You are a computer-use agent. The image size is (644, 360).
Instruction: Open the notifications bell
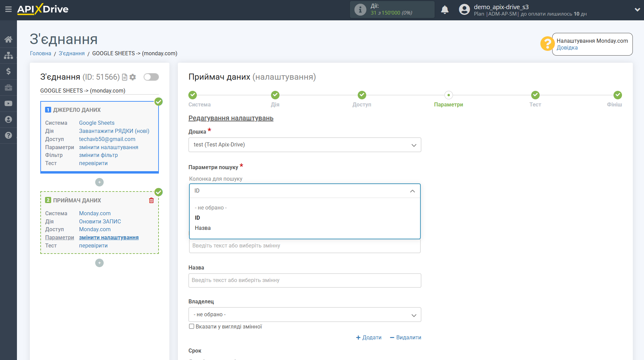click(x=445, y=9)
